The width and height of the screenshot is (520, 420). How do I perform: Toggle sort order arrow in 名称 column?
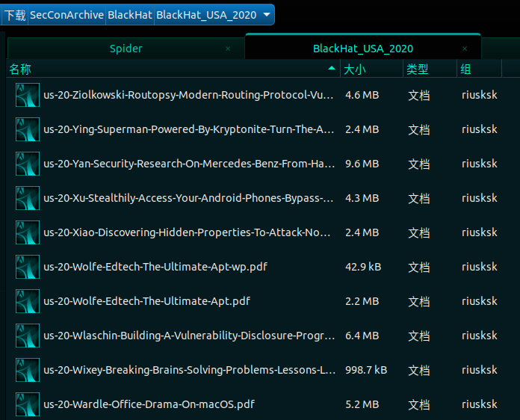(331, 68)
